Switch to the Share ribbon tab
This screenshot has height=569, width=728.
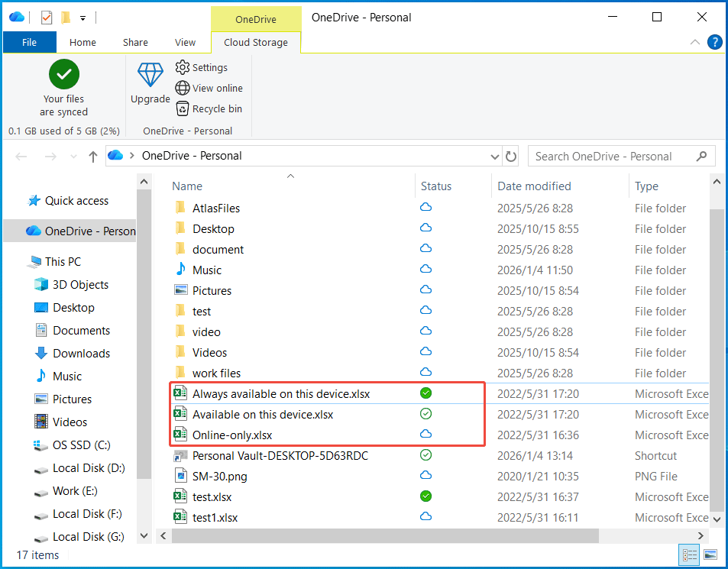[135, 42]
